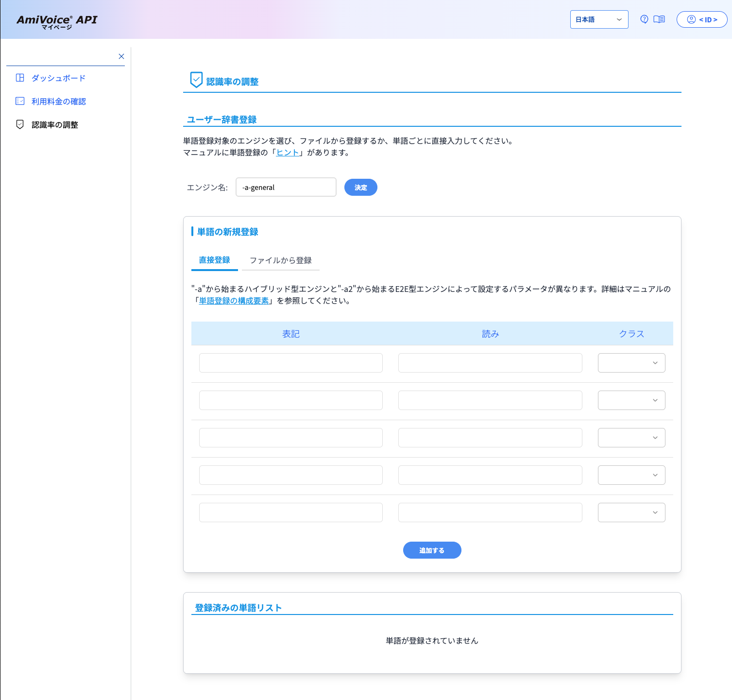Expand the first row クラス dropdown
The image size is (732, 700).
pos(631,363)
